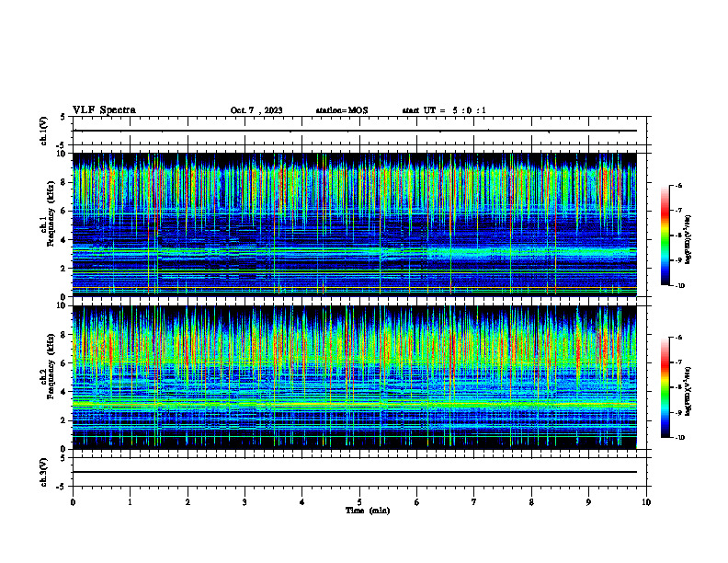Click the ch.2 spectrogram panel
728x563 pixels.
355,377
